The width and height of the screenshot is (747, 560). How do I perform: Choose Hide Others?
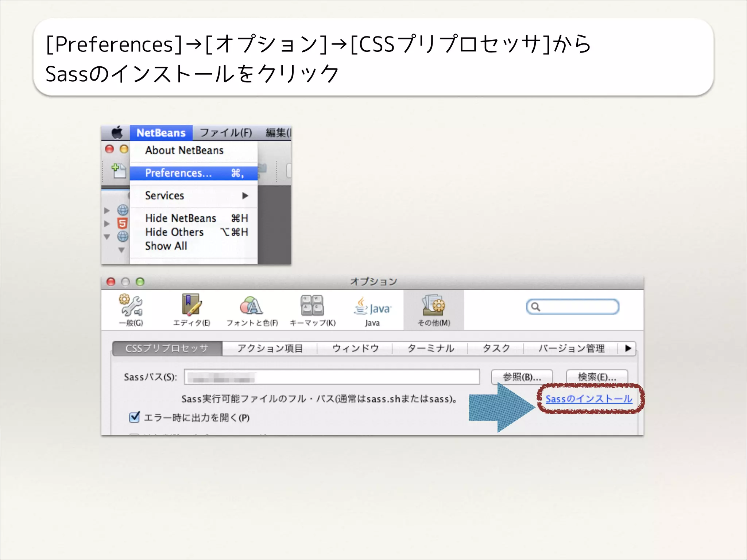194,232
